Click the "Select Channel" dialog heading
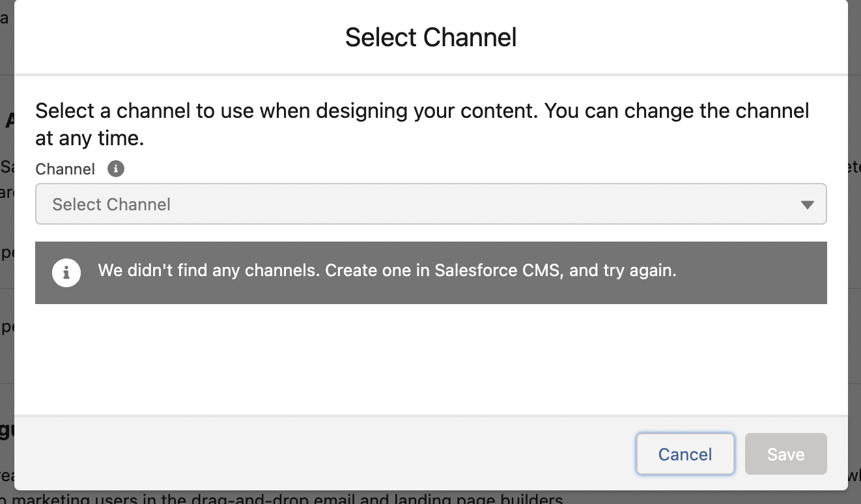The height and width of the screenshot is (504, 861). click(430, 37)
